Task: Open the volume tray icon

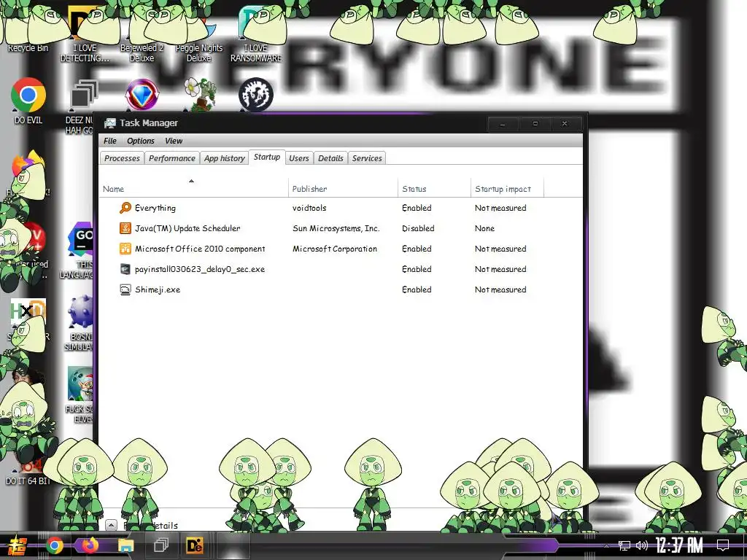Action: [x=642, y=545]
